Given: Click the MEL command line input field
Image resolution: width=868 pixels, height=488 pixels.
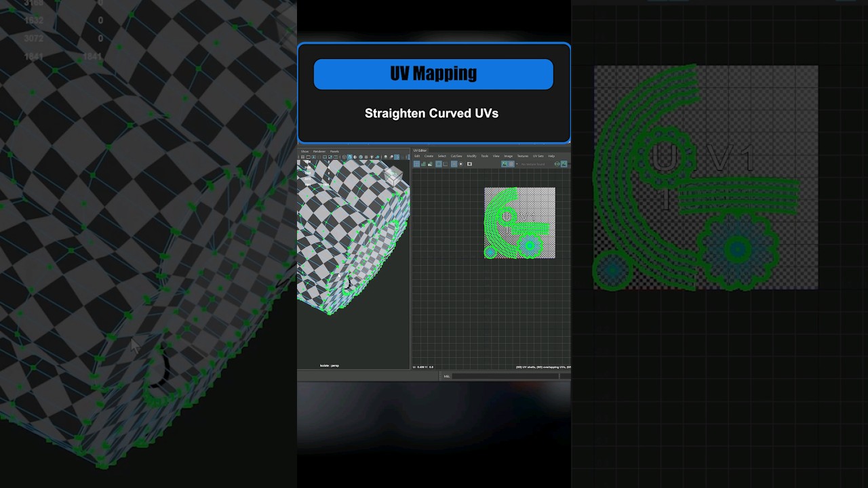Looking at the screenshot, I should pyautogui.click(x=506, y=376).
